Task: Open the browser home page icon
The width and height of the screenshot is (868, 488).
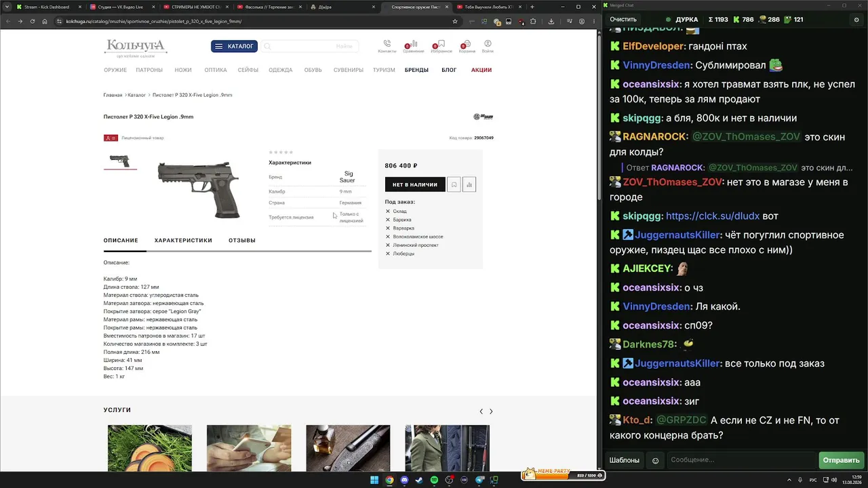Action: click(x=44, y=21)
